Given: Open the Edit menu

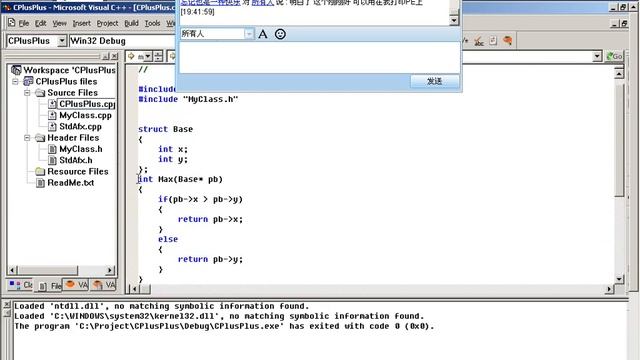Looking at the screenshot, I should click(x=40, y=23).
